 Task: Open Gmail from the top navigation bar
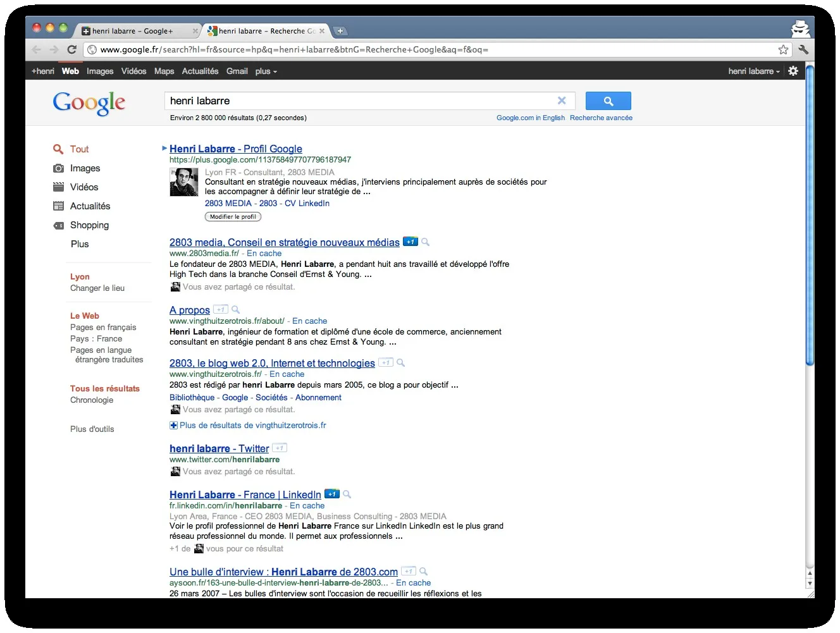pos(237,71)
